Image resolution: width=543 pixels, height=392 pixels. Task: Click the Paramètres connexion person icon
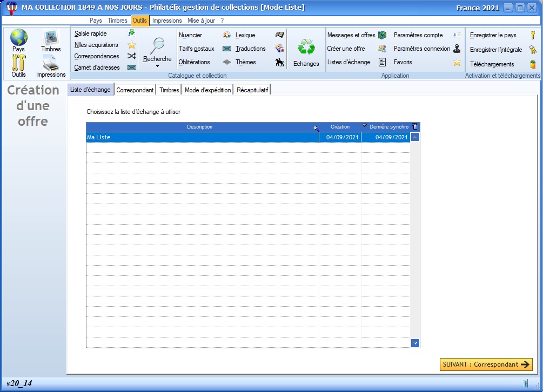pos(457,49)
